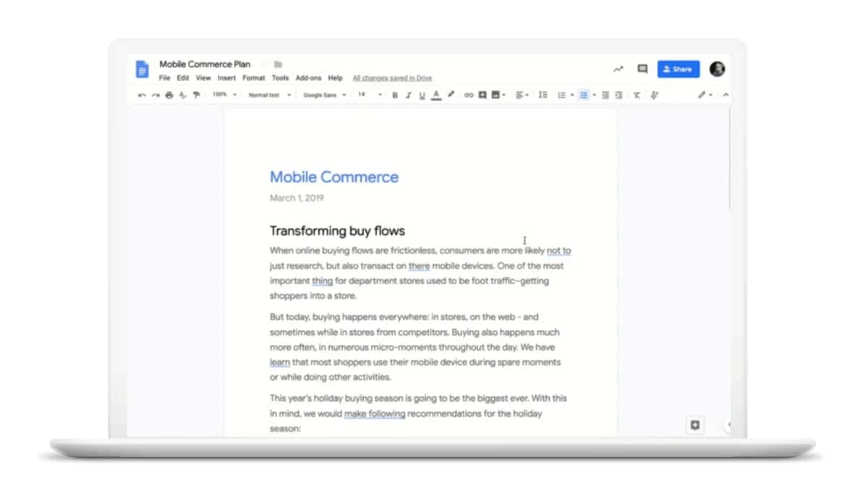Open the text alignment dropdown
Viewport: 868px width, 489px height.
(522, 95)
